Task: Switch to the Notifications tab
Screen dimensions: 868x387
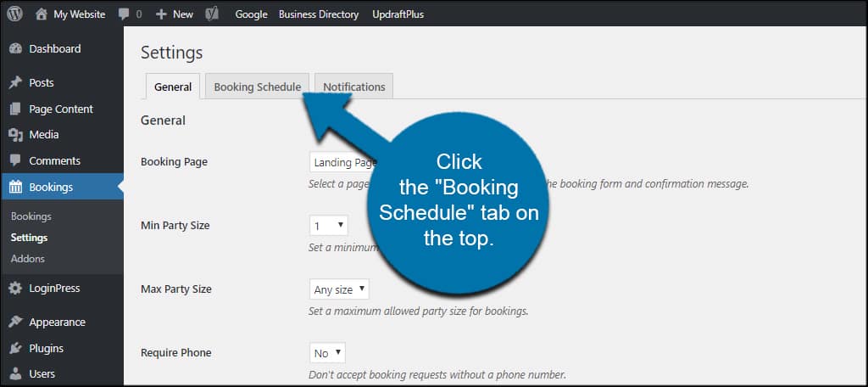Action: click(x=353, y=87)
